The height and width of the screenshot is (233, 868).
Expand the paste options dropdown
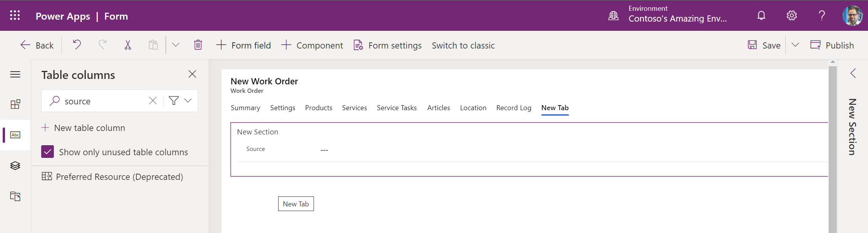[x=175, y=45]
